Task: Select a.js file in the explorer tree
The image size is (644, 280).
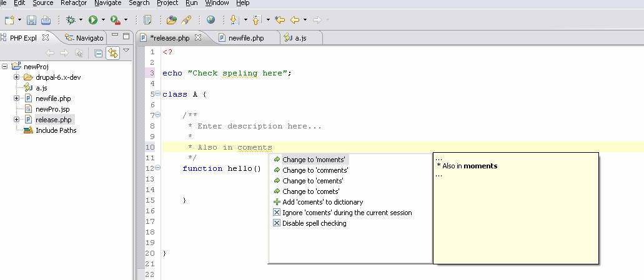Action: pyautogui.click(x=41, y=88)
